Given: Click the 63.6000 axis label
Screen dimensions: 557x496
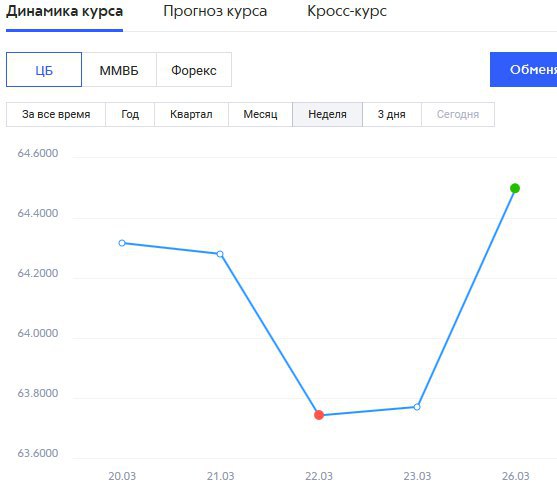Looking at the screenshot, I should coord(38,453).
